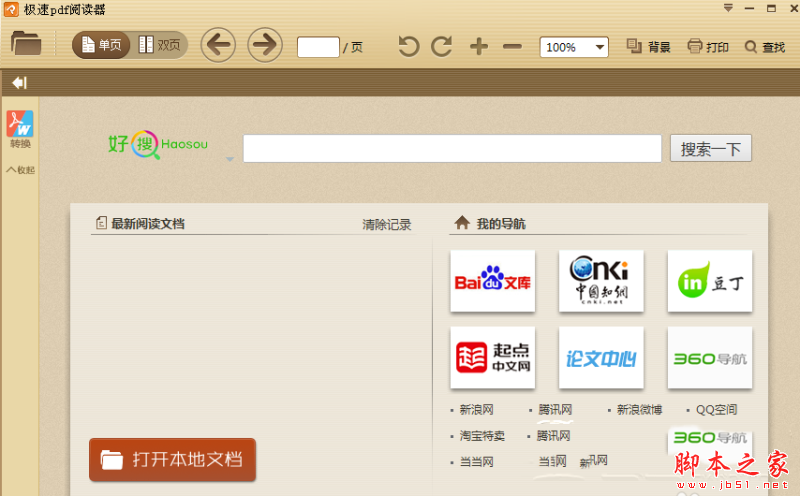Zoom in with the plus icon
The width and height of the screenshot is (800, 496).
pos(479,46)
